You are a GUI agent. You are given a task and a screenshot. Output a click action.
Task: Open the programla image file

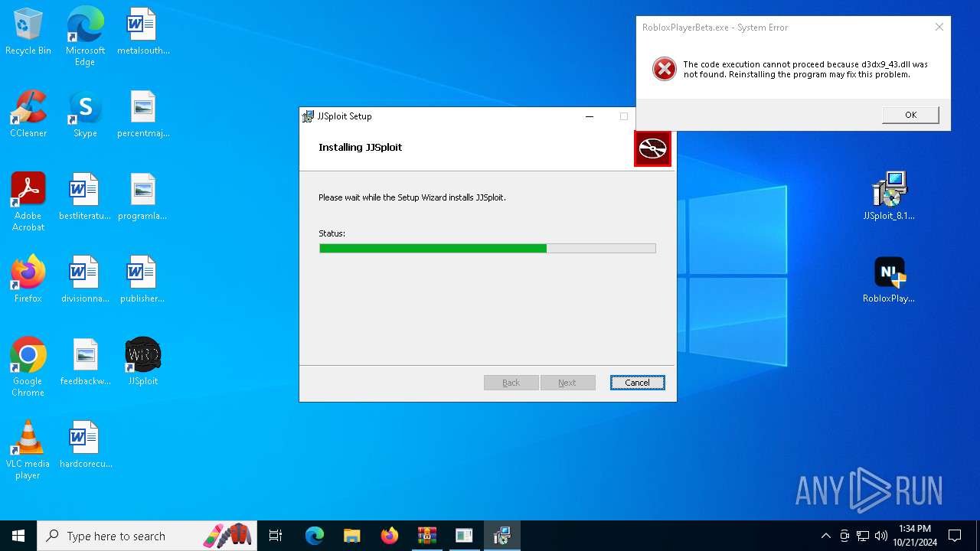pos(143,197)
